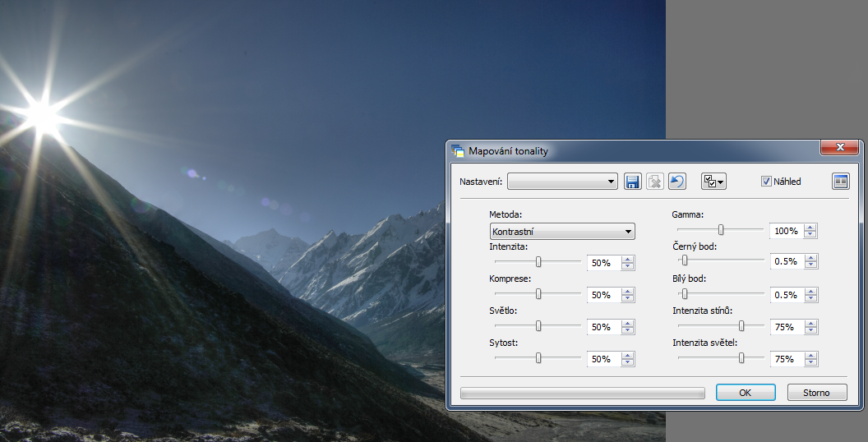Click the save preset floppy disk icon
Viewport: 868px width, 442px height.
click(x=633, y=182)
